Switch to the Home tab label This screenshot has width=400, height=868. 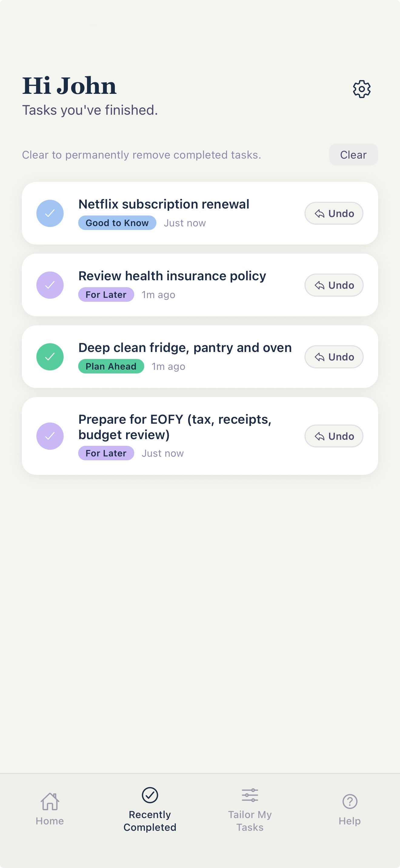pos(50,821)
